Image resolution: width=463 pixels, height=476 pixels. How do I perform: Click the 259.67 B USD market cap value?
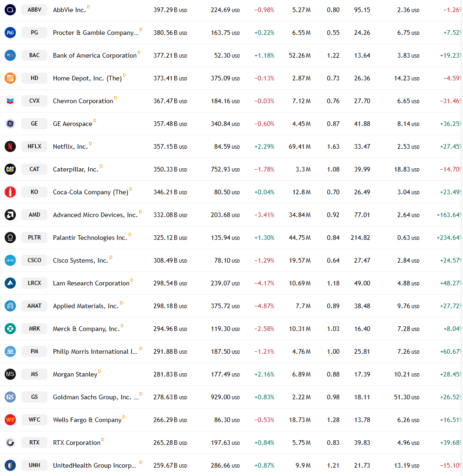[170, 465]
